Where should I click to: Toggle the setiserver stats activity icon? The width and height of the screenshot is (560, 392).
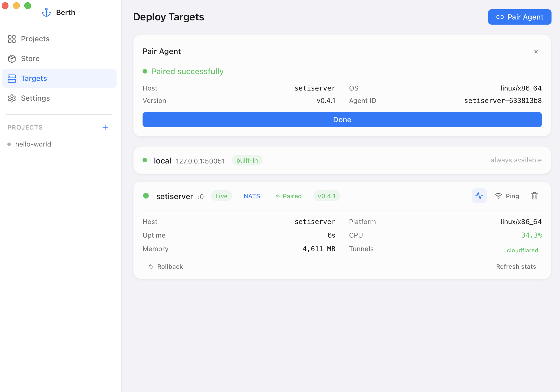479,196
